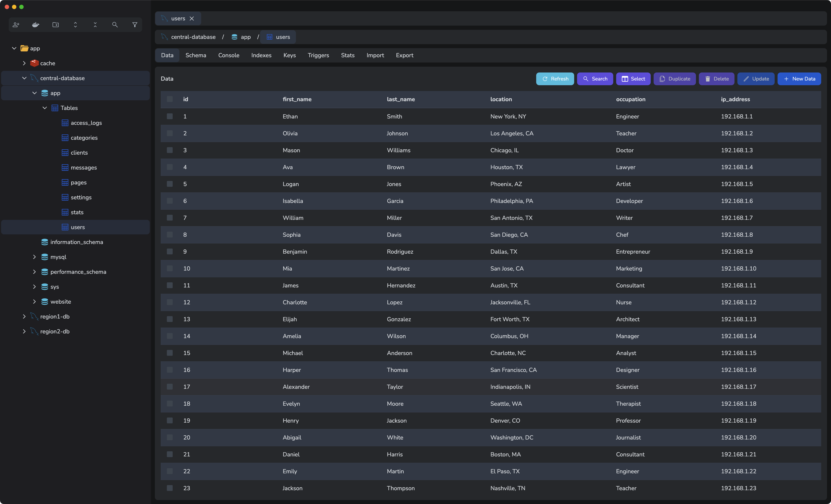The width and height of the screenshot is (831, 504).
Task: Click the access_logs table icon
Action: tap(65, 123)
